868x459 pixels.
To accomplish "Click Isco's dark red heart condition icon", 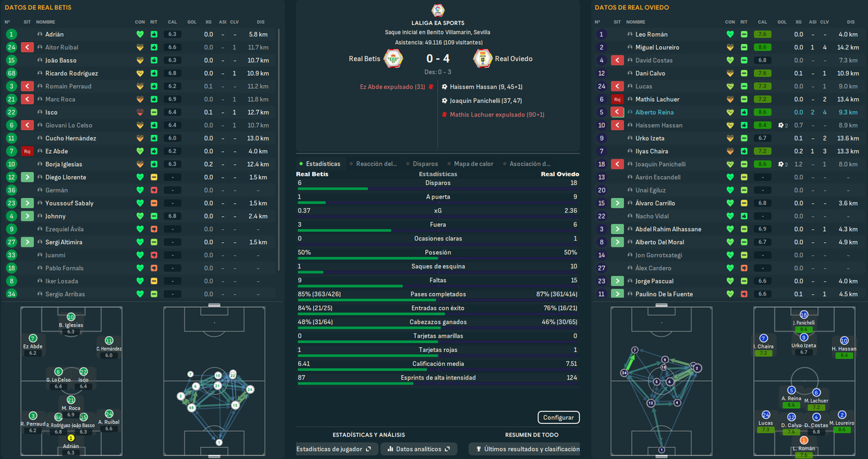I will click(x=140, y=113).
